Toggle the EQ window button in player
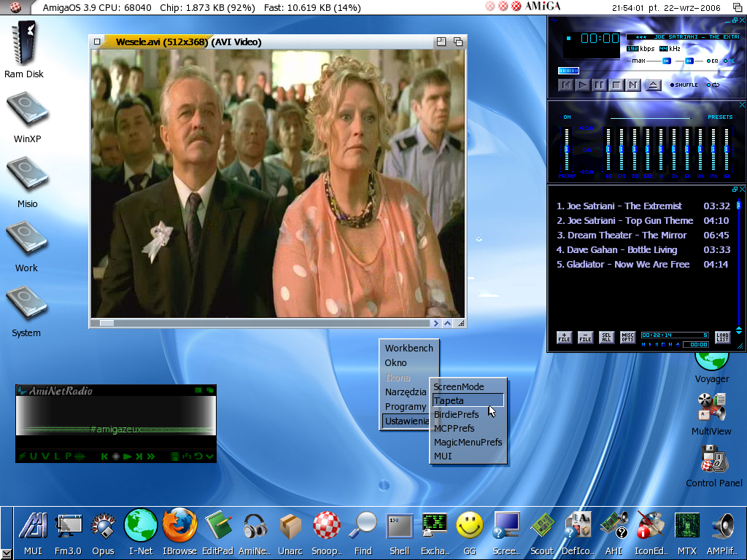The height and width of the screenshot is (560, 747). [x=712, y=61]
